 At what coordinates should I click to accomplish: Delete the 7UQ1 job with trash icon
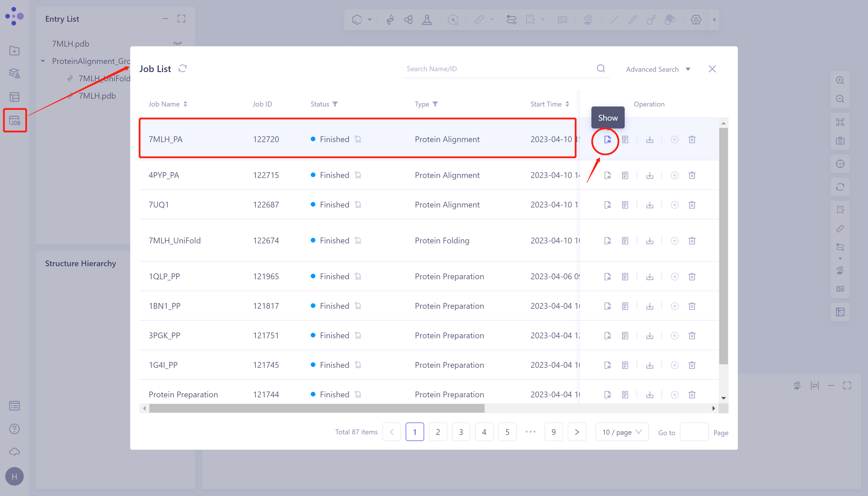click(x=692, y=205)
